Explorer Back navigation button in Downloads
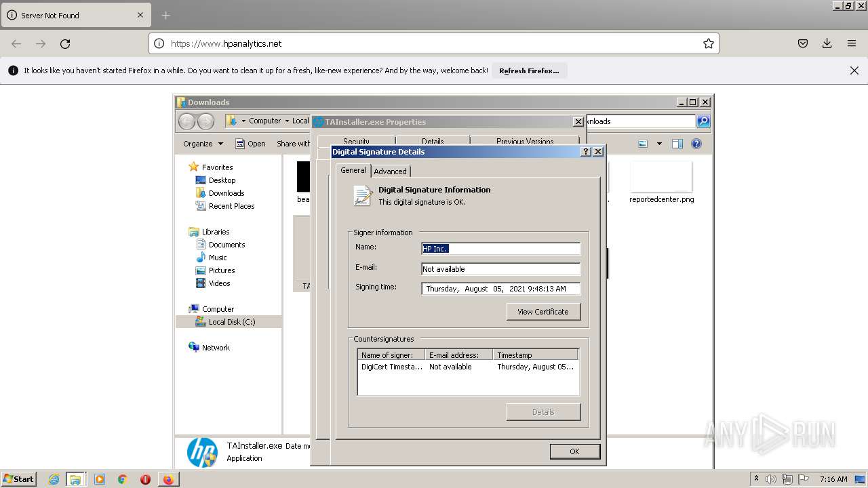This screenshot has height=488, width=868. 186,121
